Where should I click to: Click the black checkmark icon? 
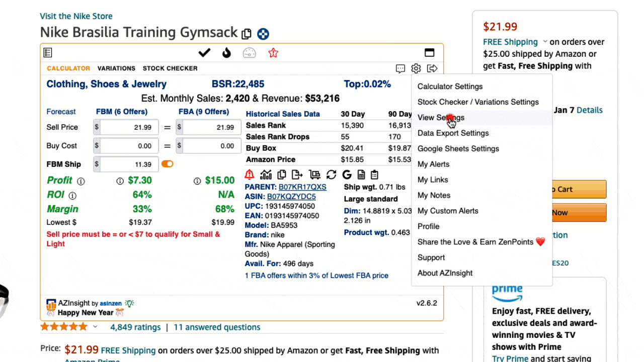204,53
